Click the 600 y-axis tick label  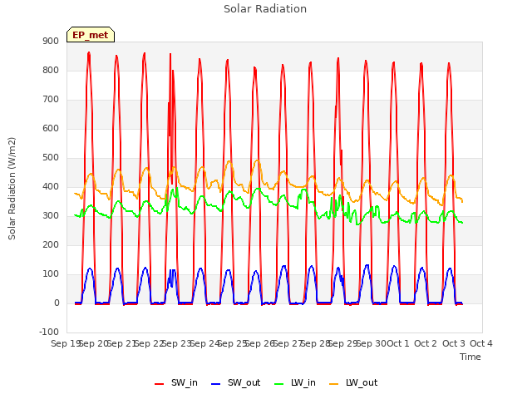(x=51, y=129)
